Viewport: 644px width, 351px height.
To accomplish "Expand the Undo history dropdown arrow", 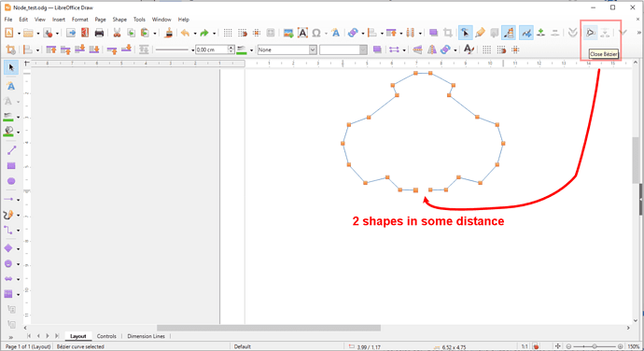I will pyautogui.click(x=195, y=34).
